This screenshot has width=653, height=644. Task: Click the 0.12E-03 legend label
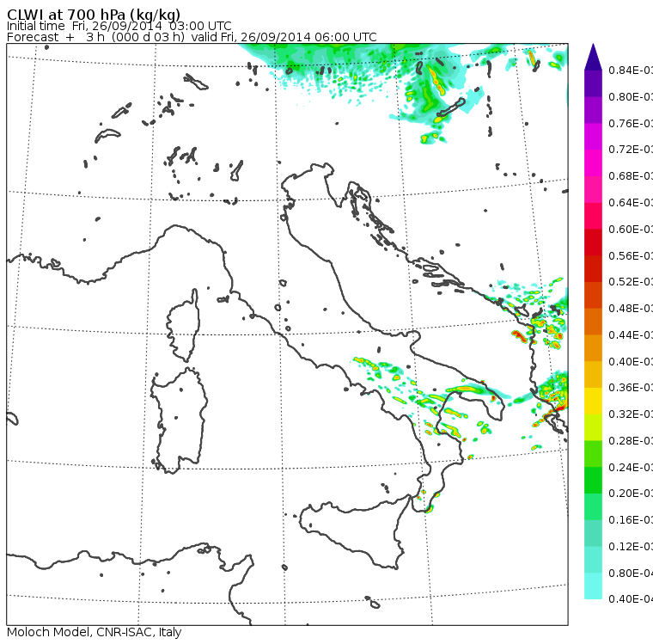coord(631,547)
